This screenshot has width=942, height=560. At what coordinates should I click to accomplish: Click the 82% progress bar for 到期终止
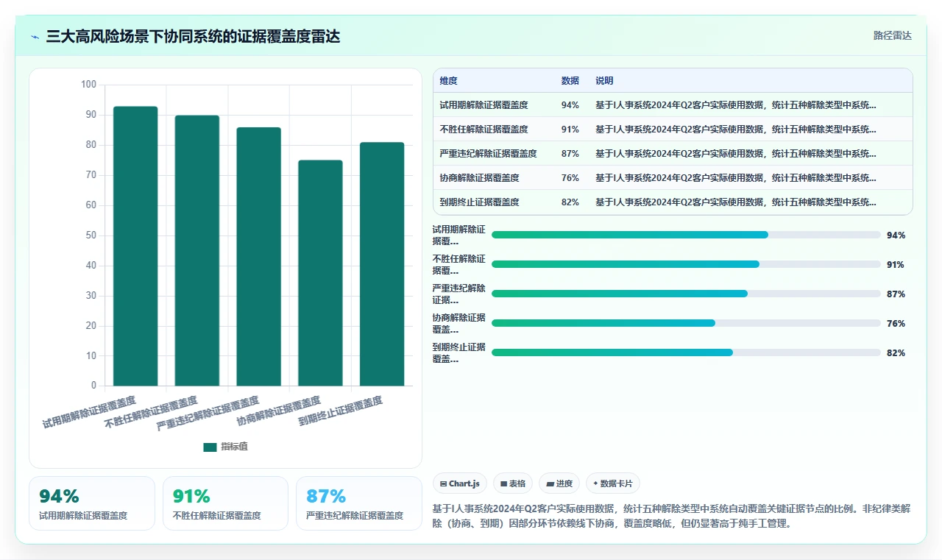click(x=686, y=352)
